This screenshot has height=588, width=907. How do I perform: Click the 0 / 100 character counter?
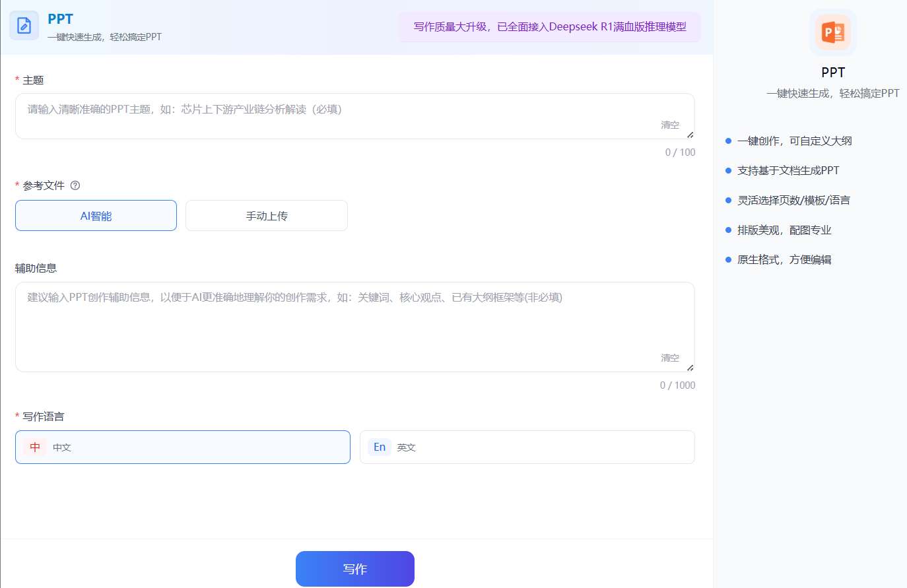[680, 152]
